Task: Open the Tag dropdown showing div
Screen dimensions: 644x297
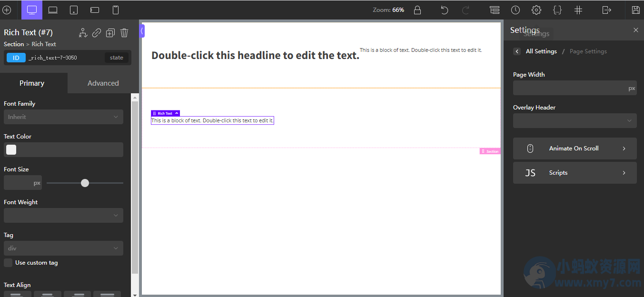Action: pyautogui.click(x=63, y=248)
